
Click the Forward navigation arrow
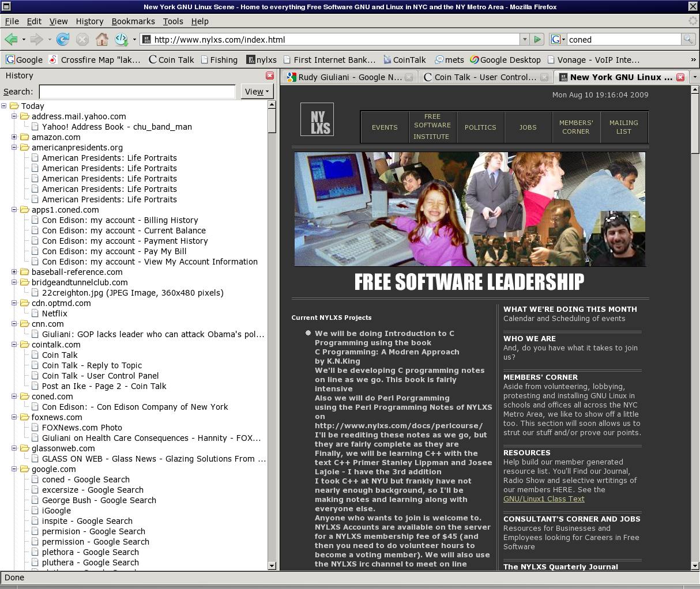click(x=36, y=39)
